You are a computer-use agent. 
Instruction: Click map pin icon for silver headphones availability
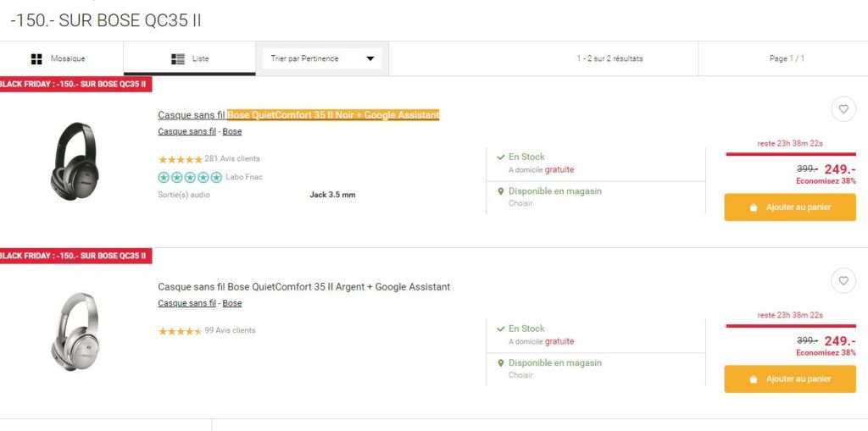500,362
